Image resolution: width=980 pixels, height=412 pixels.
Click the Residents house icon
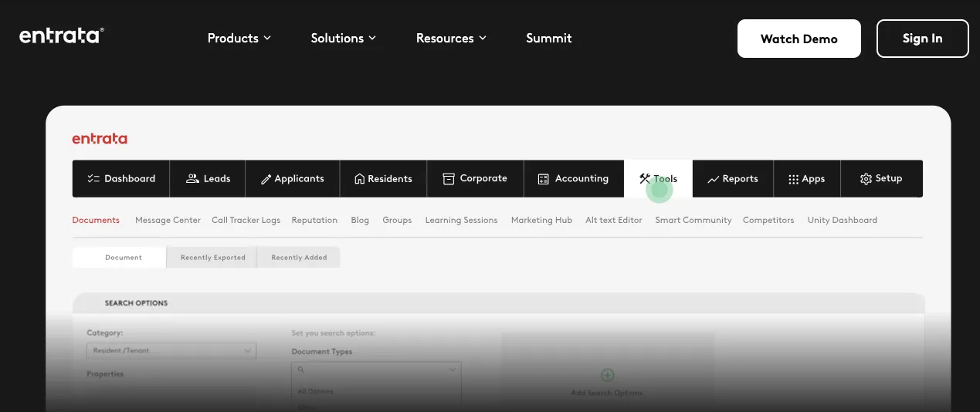coord(359,179)
